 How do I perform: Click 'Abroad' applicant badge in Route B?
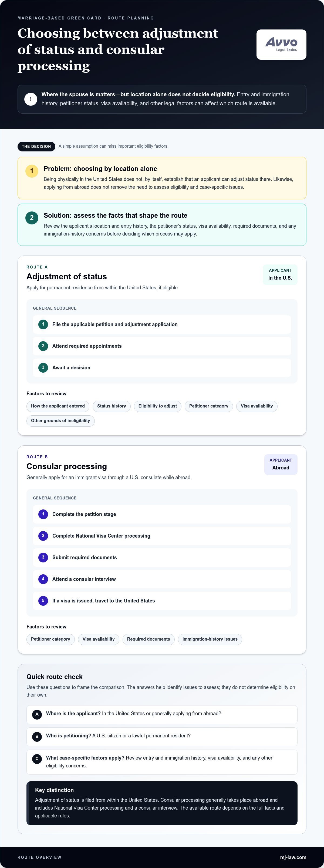pos(281,464)
